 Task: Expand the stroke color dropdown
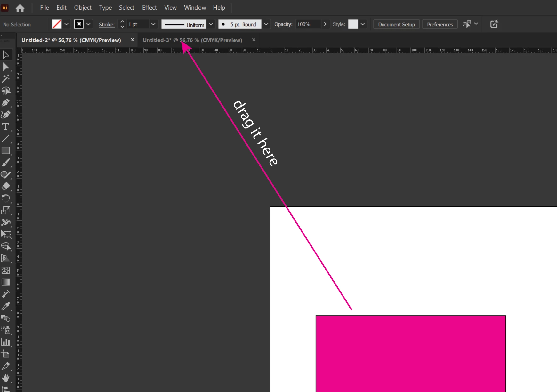click(88, 24)
